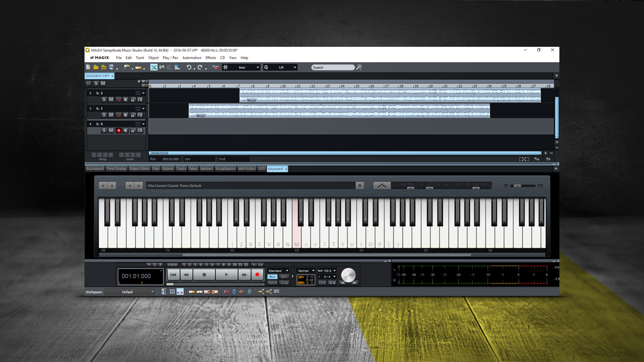This screenshot has height=362, width=644.
Task: Toggle the snap magnet icon in toolbar
Action: pyautogui.click(x=216, y=67)
